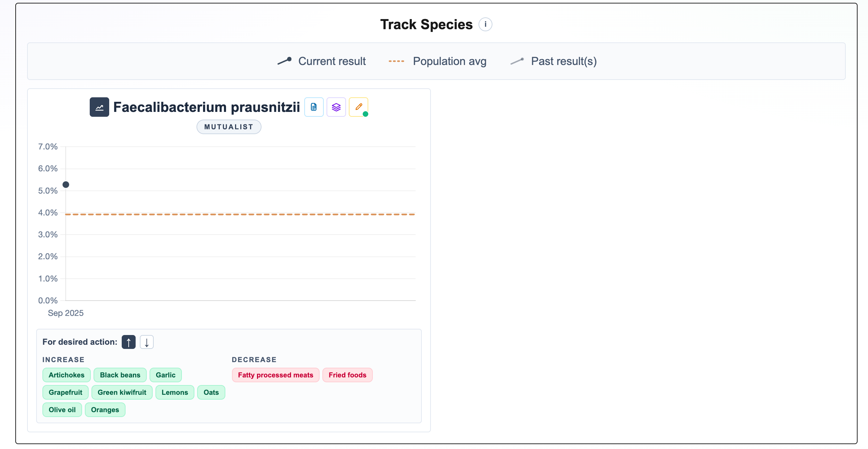Click the purple layers icon
This screenshot has height=449, width=868.
point(336,107)
